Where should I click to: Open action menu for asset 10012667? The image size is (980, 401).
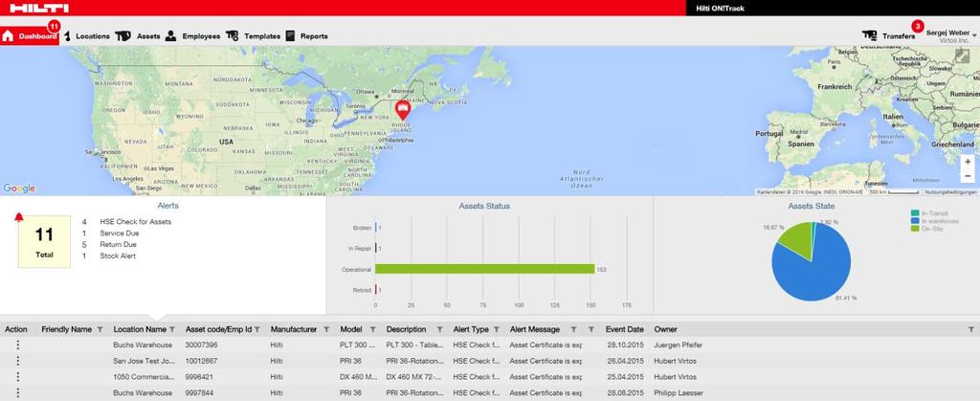[17, 361]
